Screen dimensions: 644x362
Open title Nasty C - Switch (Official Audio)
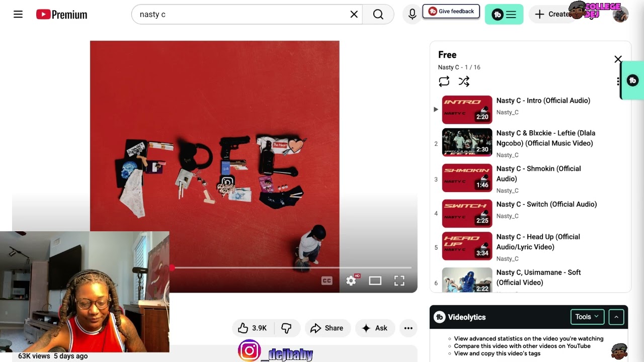pos(546,204)
